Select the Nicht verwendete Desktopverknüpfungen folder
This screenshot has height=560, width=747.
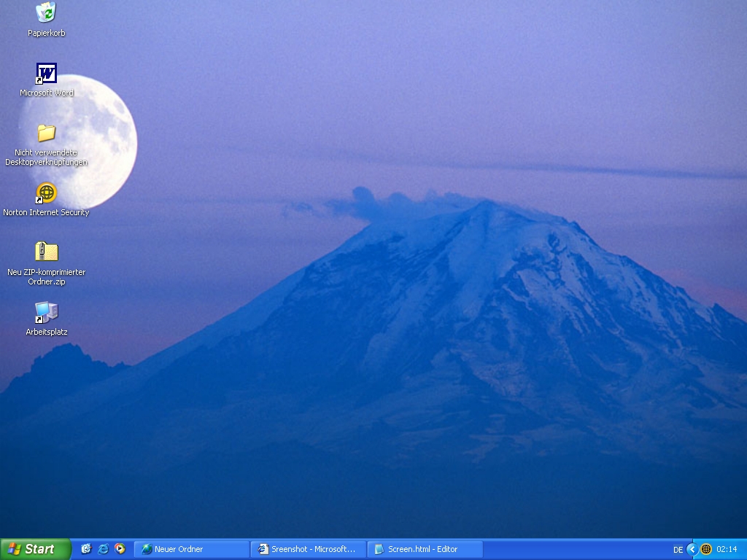(x=46, y=144)
